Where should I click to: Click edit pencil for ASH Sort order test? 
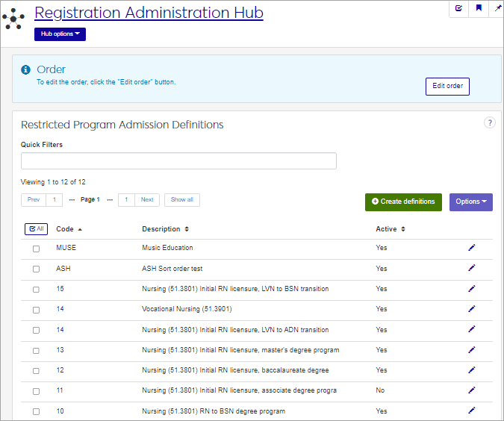coord(471,268)
